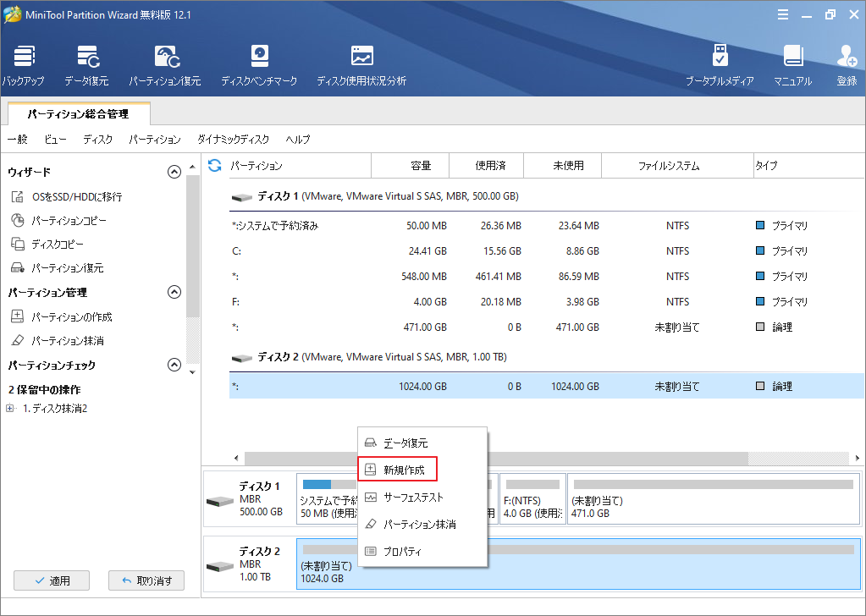Open パーティション復元 tool in top toolbar
This screenshot has height=616, width=866.
tap(165, 66)
